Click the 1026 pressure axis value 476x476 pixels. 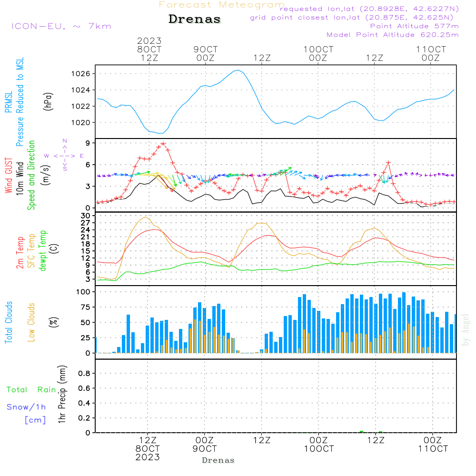tap(81, 74)
